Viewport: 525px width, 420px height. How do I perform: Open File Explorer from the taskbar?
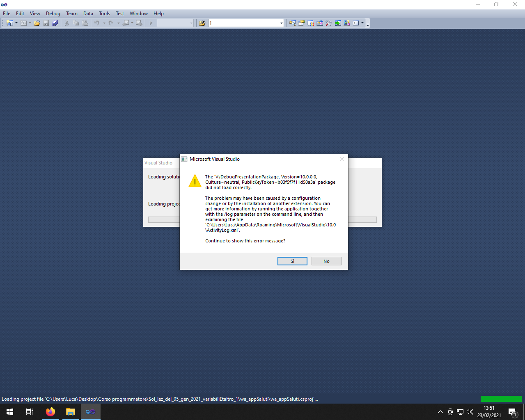71,412
